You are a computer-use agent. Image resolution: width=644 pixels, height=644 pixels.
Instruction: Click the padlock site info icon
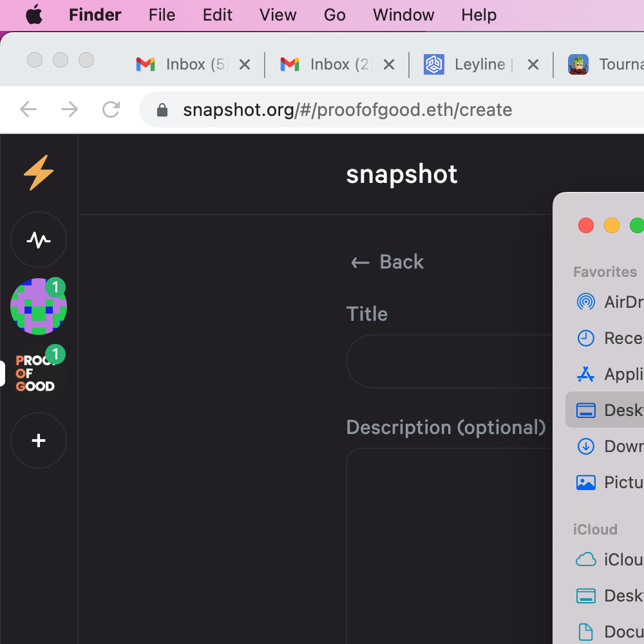tap(162, 110)
